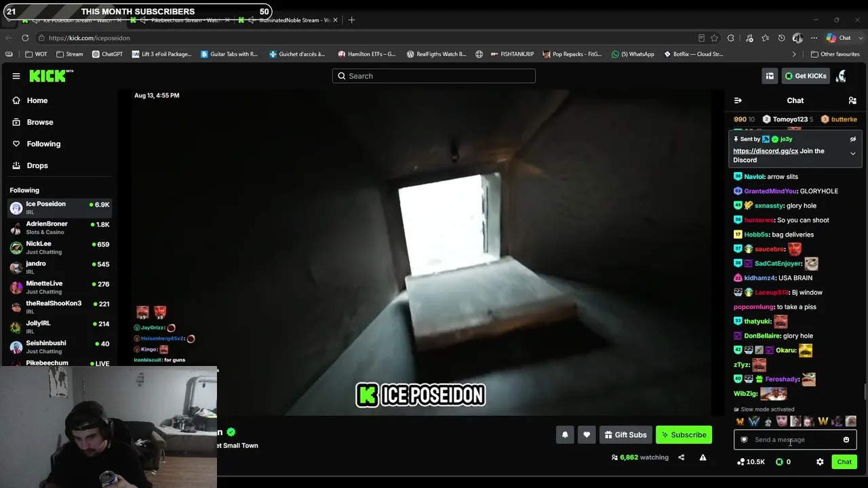Open the Guitar Tabs bookmark

(x=229, y=54)
